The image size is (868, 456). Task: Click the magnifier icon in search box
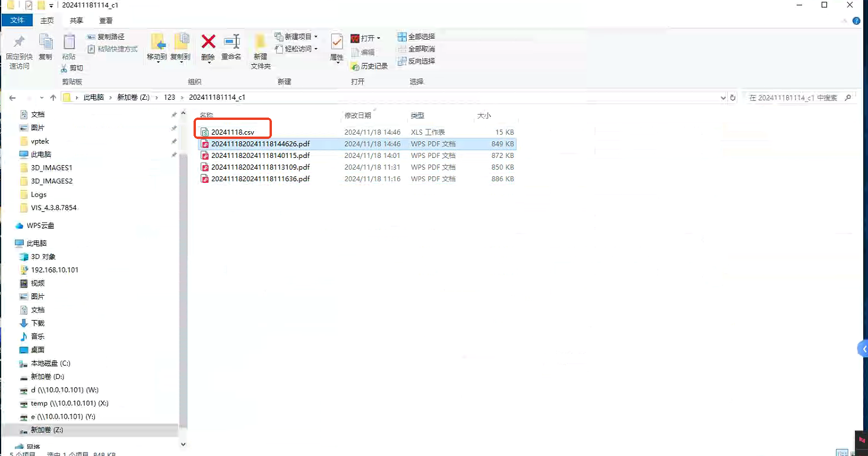848,97
